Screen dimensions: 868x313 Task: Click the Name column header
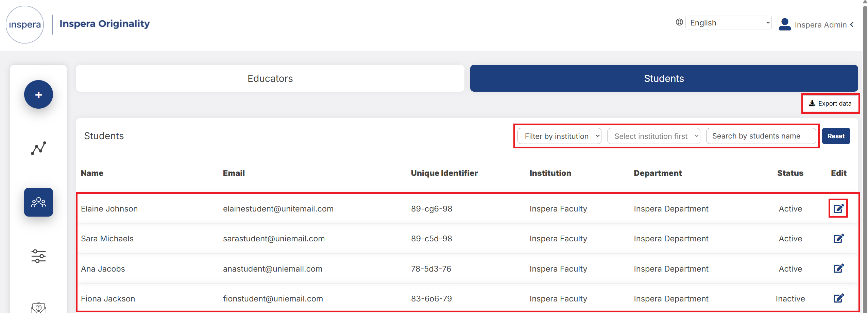point(92,173)
